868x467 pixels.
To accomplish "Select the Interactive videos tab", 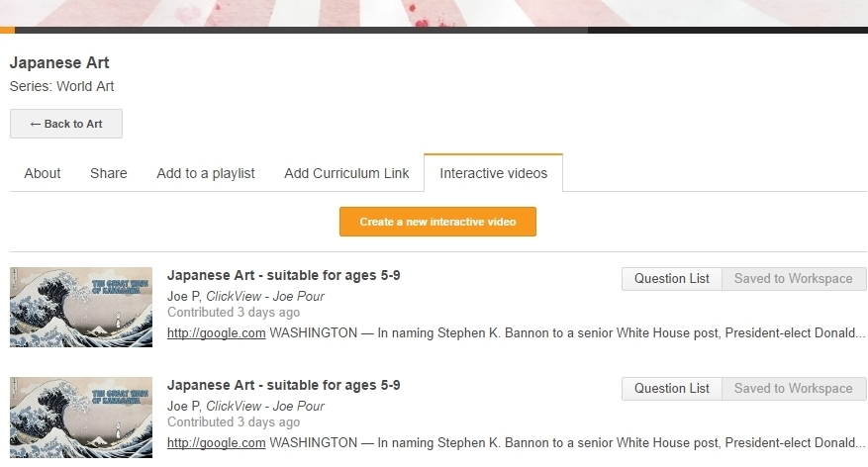I will [x=493, y=173].
